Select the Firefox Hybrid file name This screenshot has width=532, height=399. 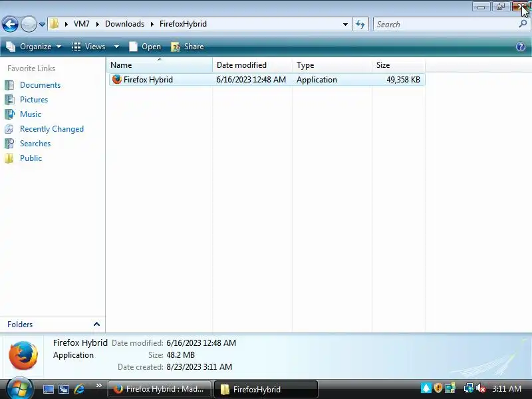[148, 80]
